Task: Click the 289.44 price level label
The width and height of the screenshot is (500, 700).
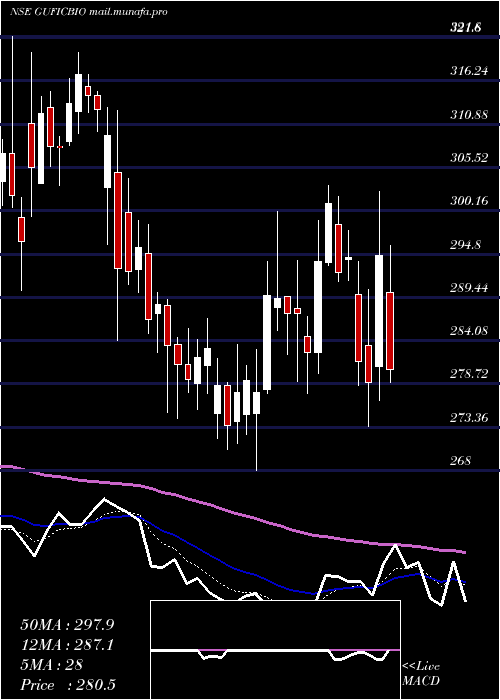Action: (468, 288)
